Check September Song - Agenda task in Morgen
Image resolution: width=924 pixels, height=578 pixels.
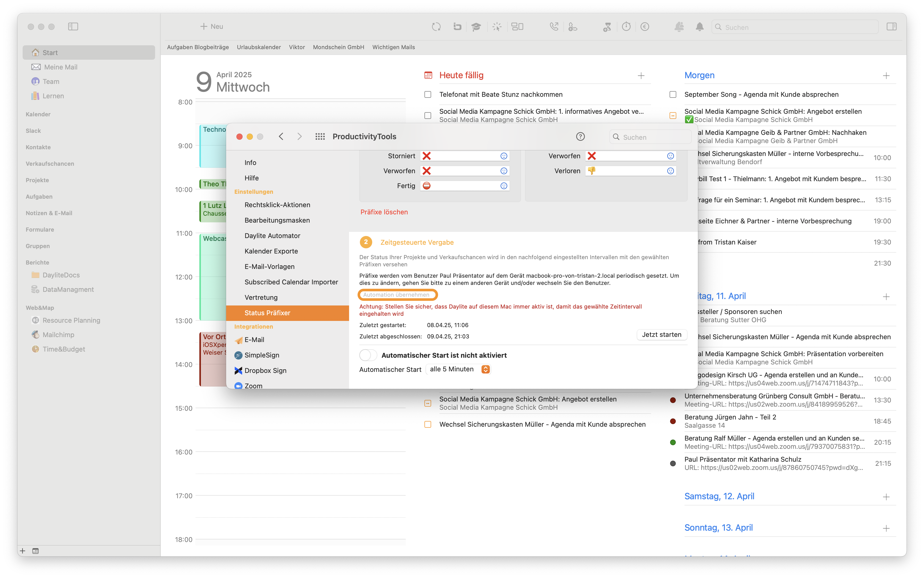pos(673,94)
